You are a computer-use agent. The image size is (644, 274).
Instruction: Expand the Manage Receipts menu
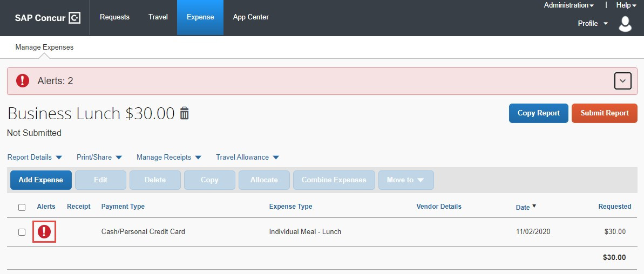coord(168,157)
